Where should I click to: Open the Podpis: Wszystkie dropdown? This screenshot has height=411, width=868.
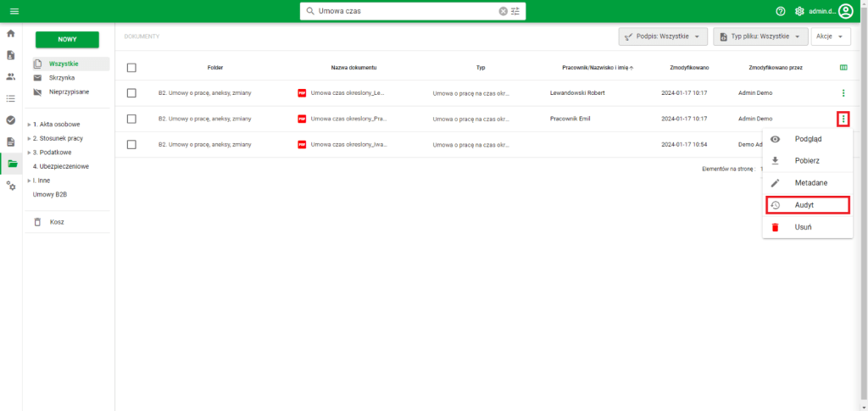pos(663,36)
